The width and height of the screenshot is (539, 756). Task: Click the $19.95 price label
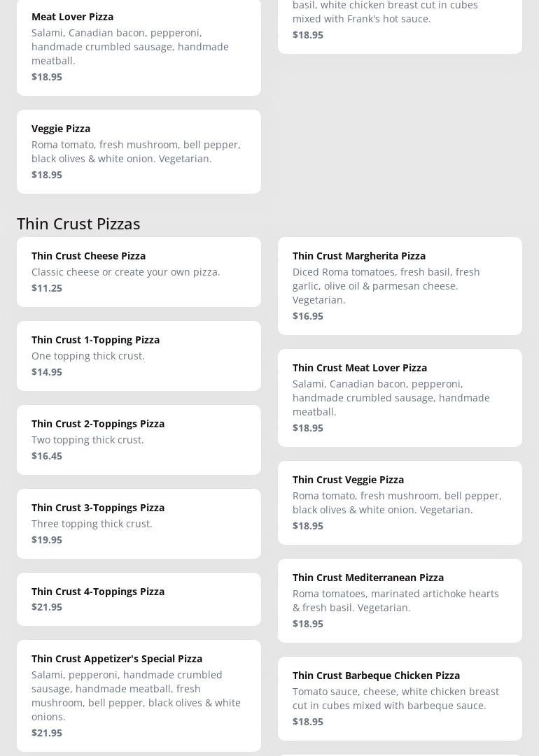click(47, 540)
